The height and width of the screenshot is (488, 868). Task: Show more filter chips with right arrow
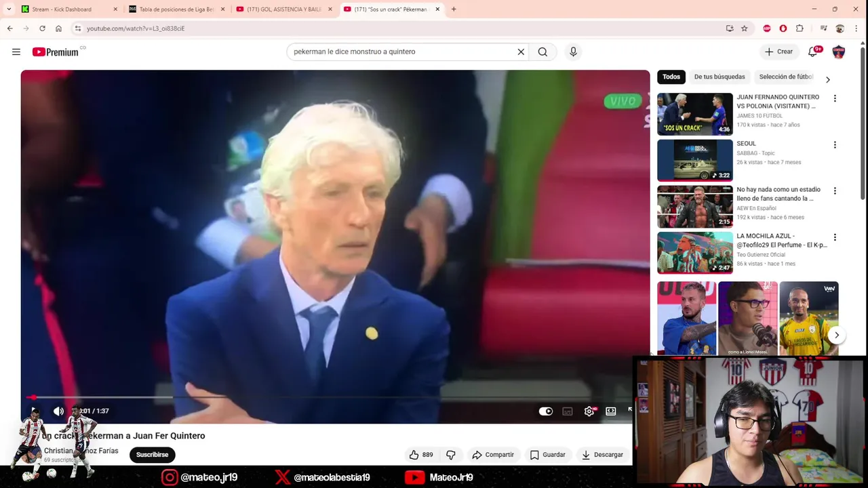827,79
